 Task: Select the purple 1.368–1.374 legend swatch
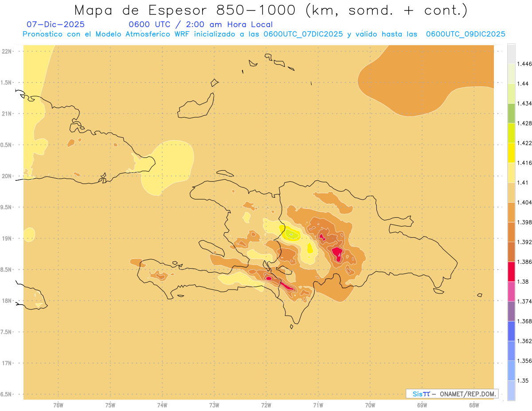coord(511,311)
